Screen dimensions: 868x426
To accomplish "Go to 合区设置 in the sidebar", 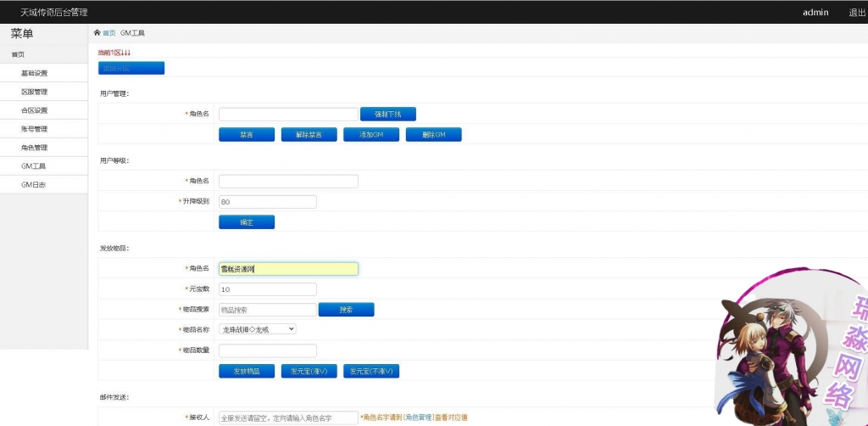I will (x=34, y=110).
